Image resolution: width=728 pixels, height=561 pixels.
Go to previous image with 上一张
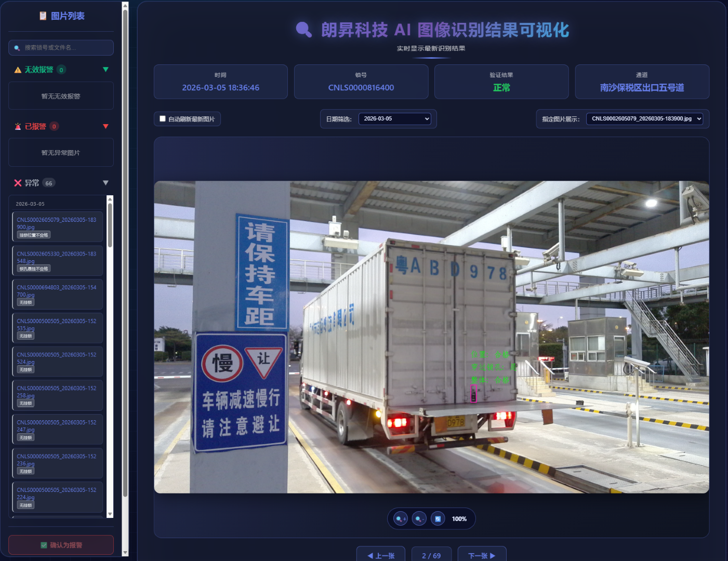pos(381,555)
